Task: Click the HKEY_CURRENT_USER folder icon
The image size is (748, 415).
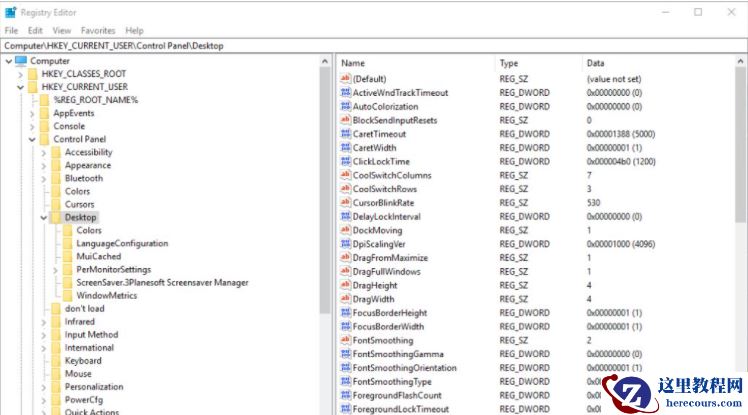Action: coord(32,87)
